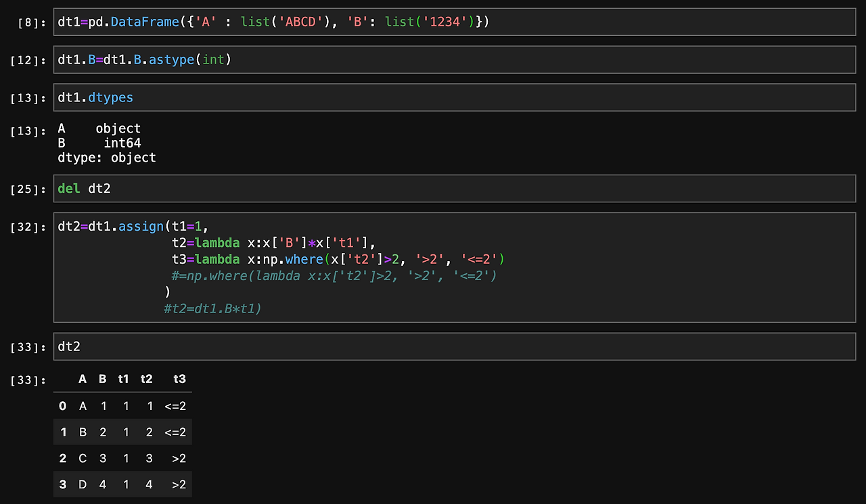
Task: Click the dt1.dtypes code cell
Action: pos(455,97)
